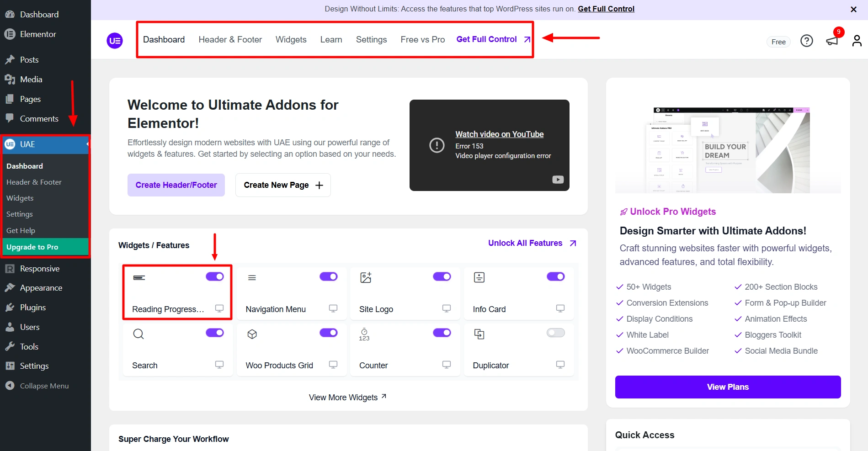The height and width of the screenshot is (451, 868).
Task: Open the announcements megaphone icon
Action: click(x=832, y=41)
